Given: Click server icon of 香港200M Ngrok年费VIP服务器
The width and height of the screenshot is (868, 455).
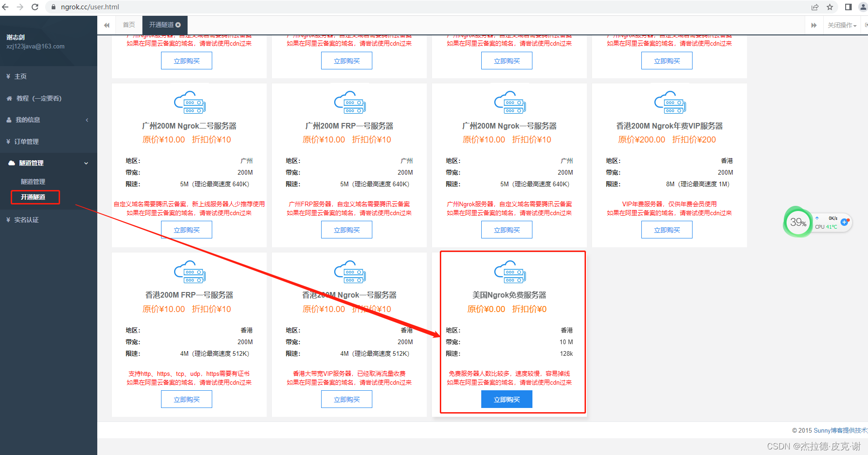Looking at the screenshot, I should [x=670, y=102].
